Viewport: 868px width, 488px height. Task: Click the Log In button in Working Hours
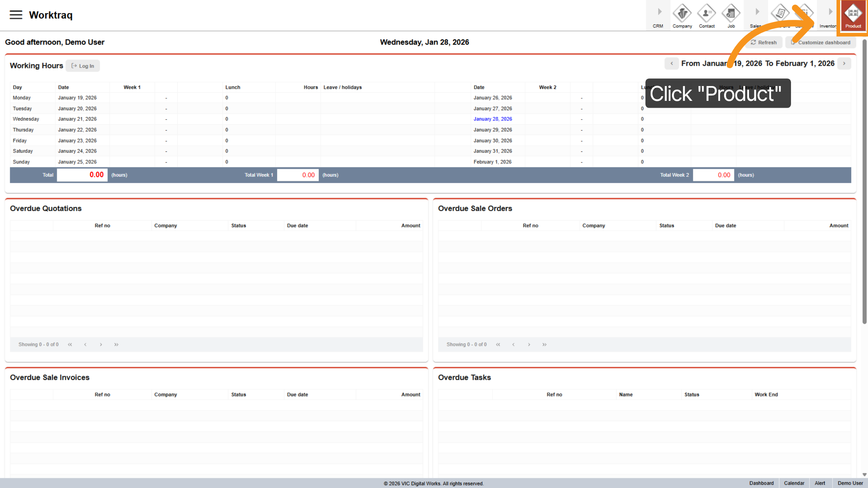pyautogui.click(x=82, y=66)
